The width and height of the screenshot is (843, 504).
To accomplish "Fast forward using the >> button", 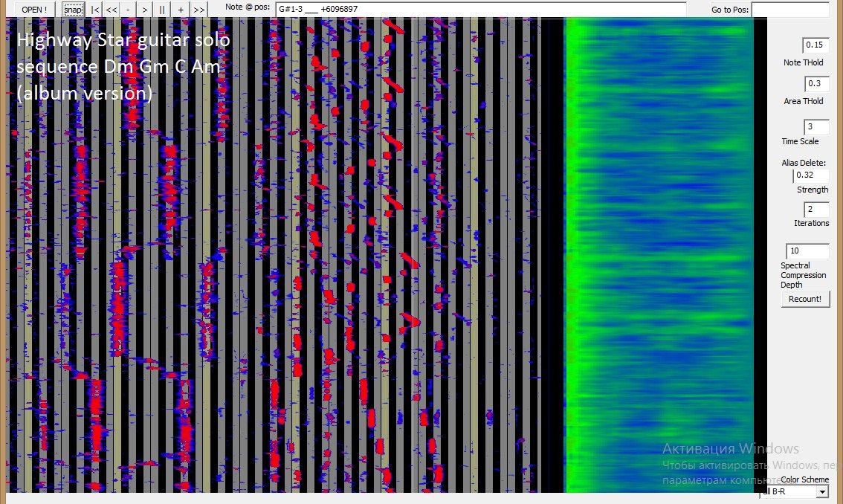I will (198, 10).
